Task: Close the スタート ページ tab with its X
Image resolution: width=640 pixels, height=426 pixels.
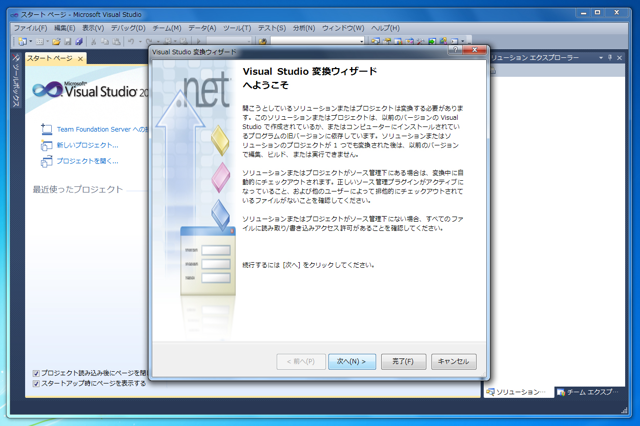Action: click(80, 59)
